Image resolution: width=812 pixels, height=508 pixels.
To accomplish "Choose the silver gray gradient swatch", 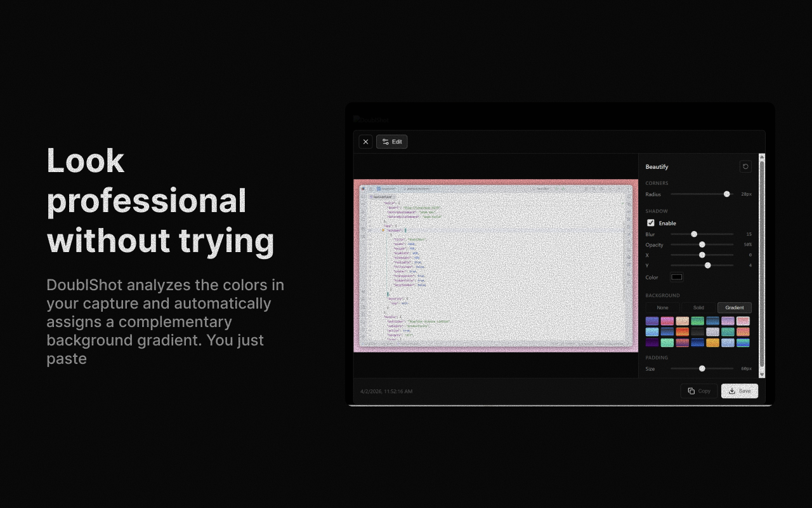I will [x=713, y=332].
